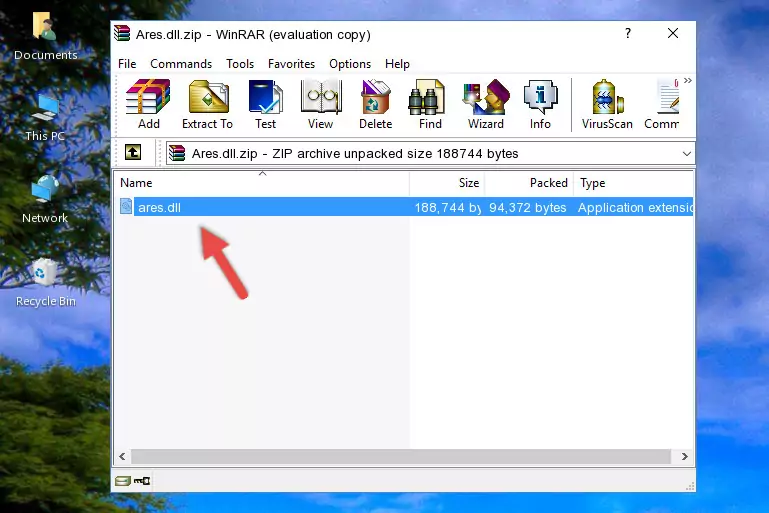Click the Comment toolbar icon
This screenshot has width=769, height=513.
[x=662, y=104]
